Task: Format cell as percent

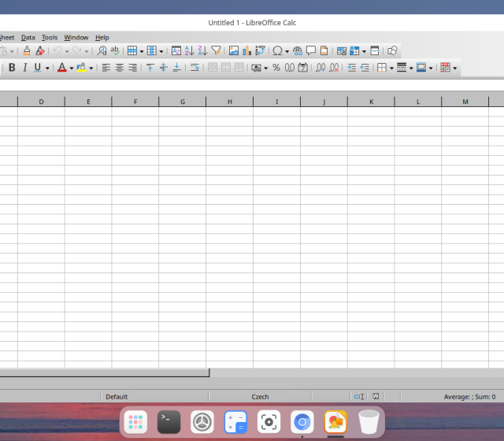Action: (276, 68)
